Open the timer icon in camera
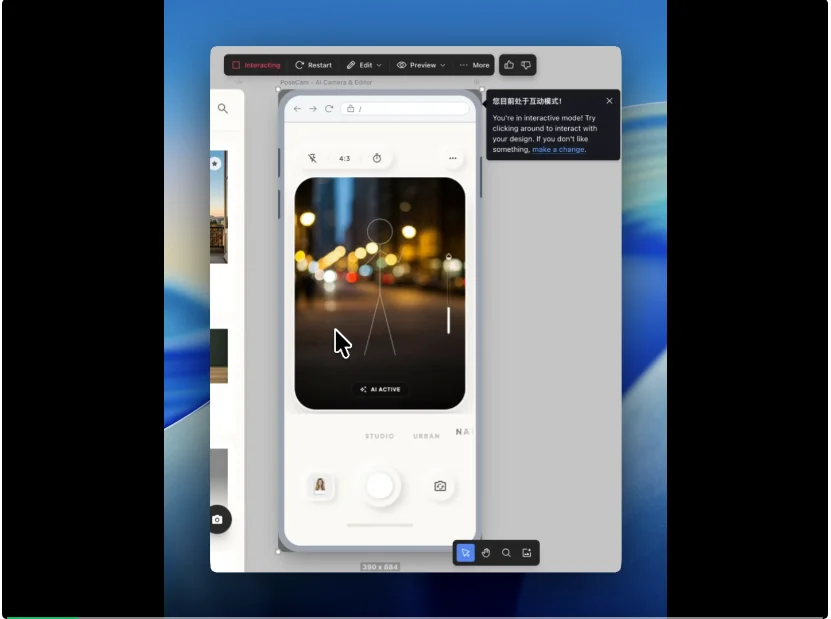 377,158
